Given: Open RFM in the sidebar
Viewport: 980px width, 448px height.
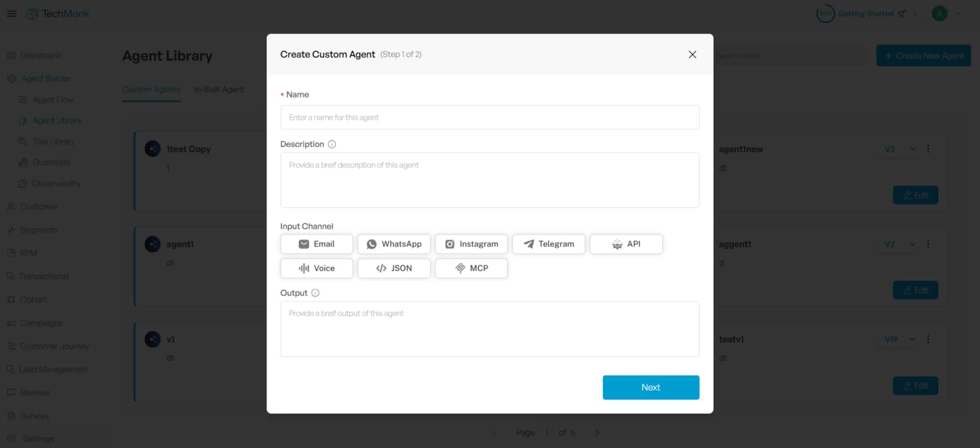Looking at the screenshot, I should click(22, 253).
